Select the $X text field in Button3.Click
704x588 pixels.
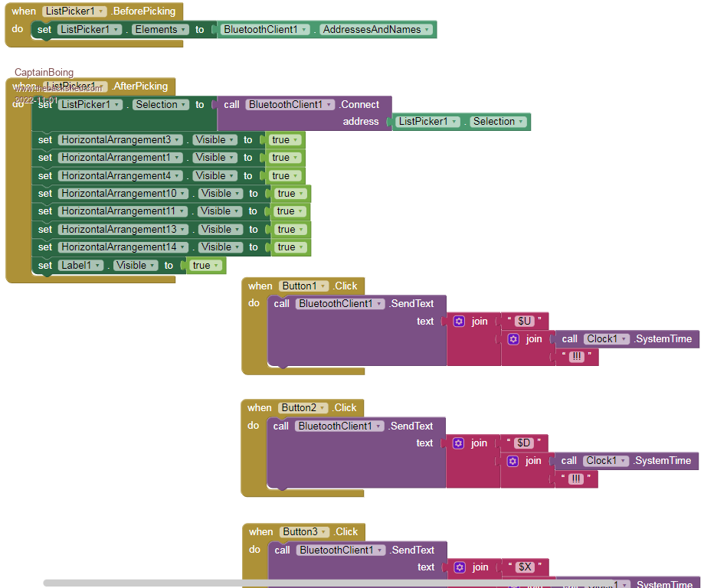[x=526, y=567]
